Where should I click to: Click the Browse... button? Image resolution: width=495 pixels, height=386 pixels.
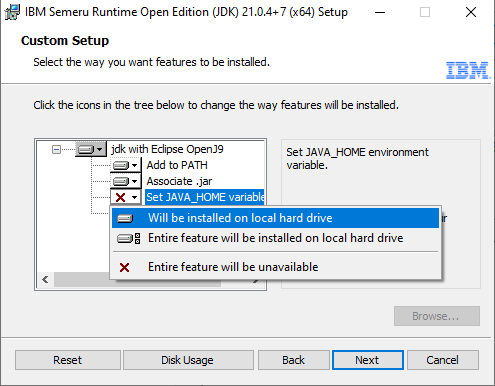437,316
